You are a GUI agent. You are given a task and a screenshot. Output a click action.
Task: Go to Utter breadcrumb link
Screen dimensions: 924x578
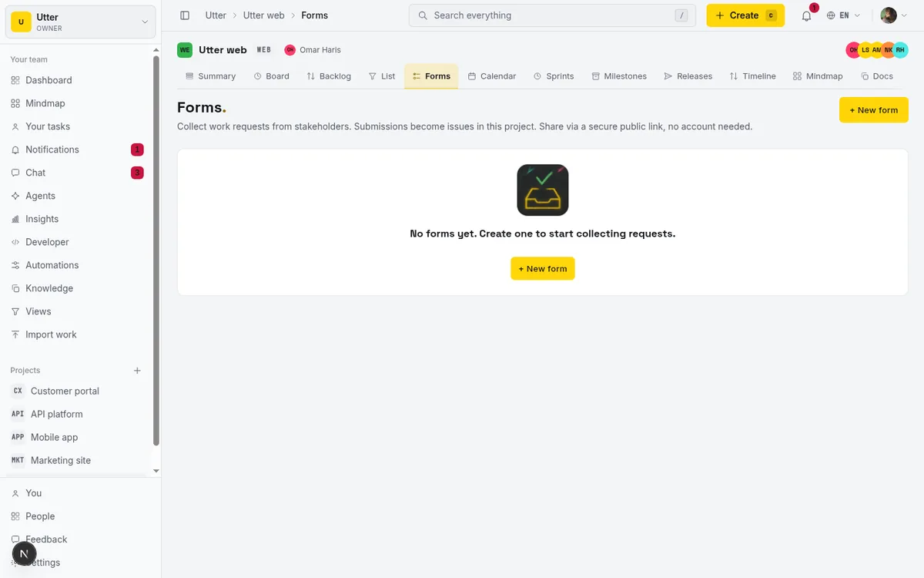pos(216,15)
